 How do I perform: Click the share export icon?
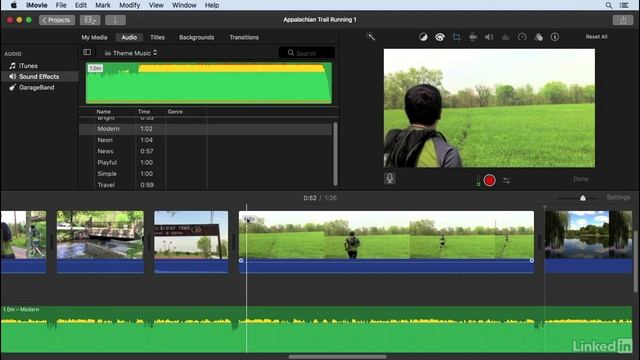[x=623, y=20]
